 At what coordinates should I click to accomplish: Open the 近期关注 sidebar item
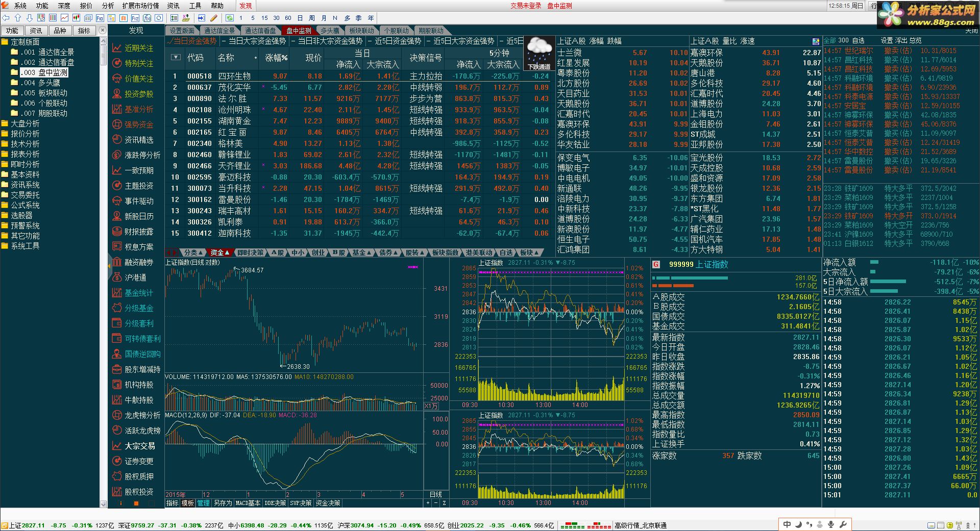133,48
